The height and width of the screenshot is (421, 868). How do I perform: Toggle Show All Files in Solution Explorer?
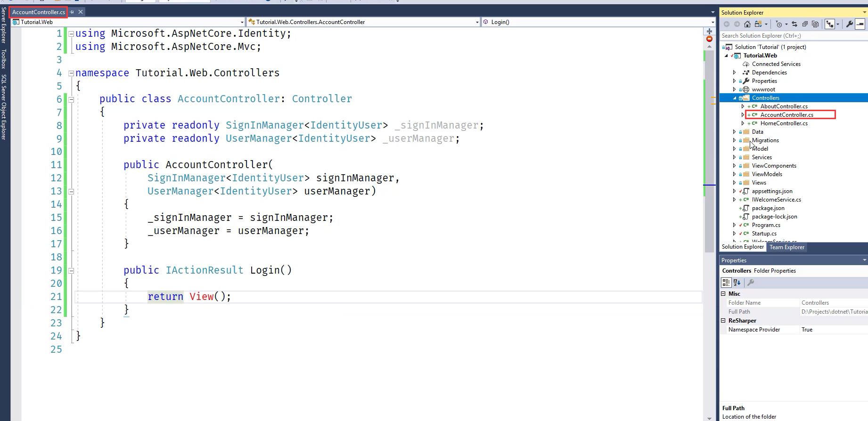pos(815,24)
